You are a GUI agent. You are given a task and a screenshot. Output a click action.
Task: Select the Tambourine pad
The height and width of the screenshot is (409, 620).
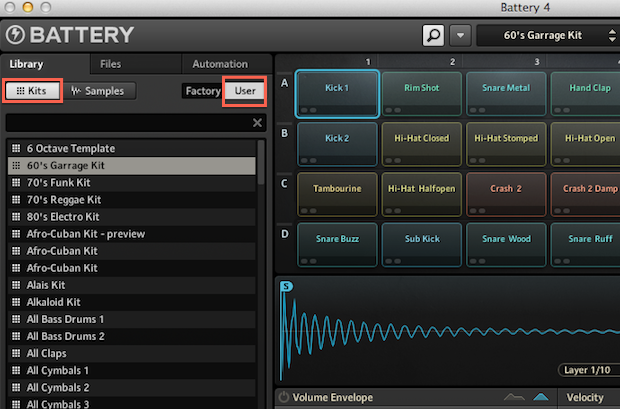tap(337, 194)
